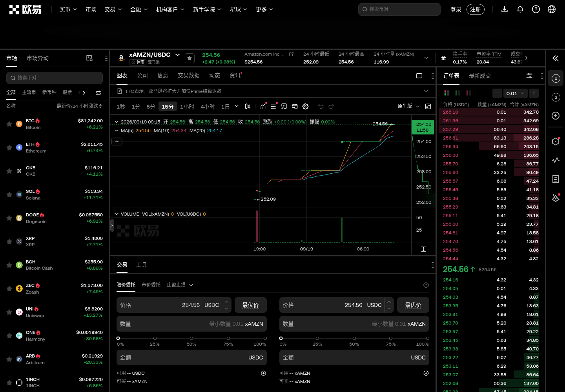Decrease the order book precision with minus
The image size is (565, 392).
pos(497,93)
